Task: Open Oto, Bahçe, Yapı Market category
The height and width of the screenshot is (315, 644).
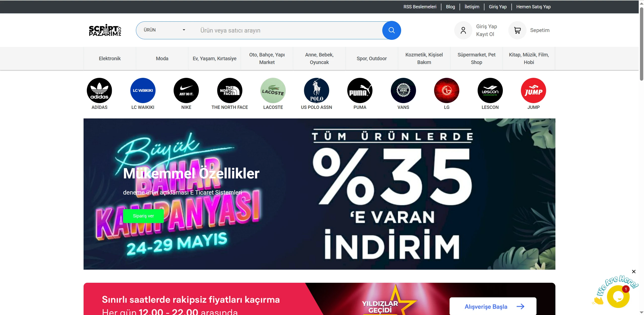Action: click(267, 58)
